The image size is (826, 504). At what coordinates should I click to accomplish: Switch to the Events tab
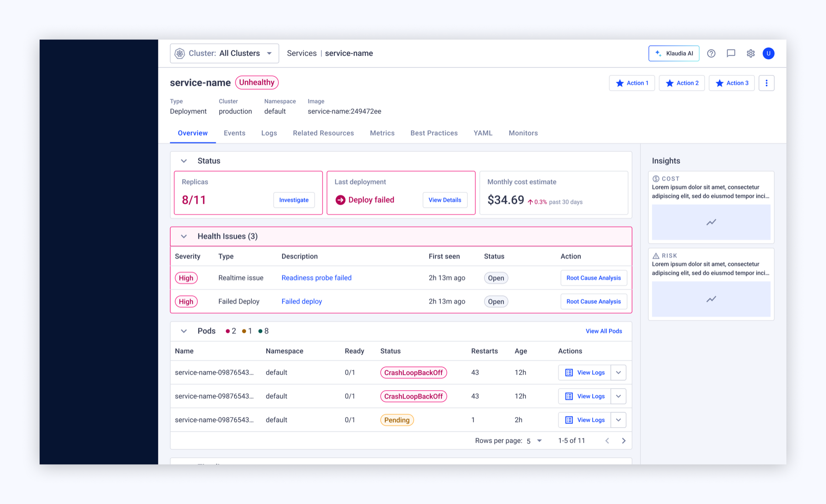[234, 133]
